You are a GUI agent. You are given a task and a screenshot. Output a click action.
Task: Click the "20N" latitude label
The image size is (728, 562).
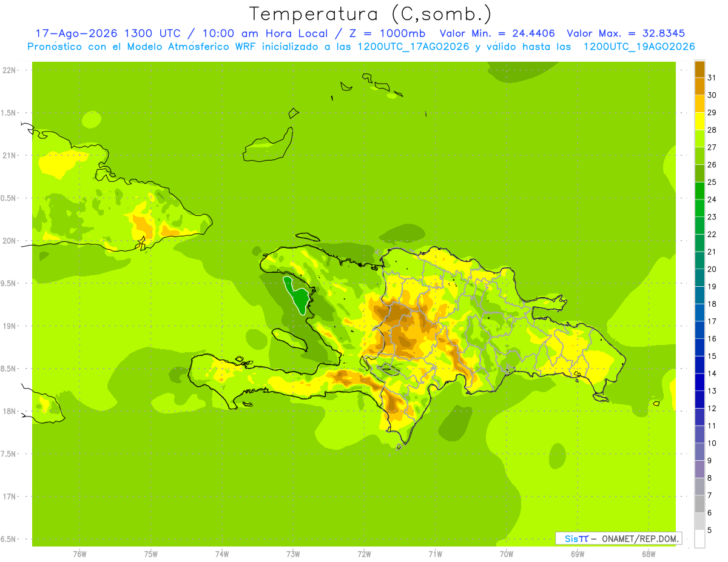click(9, 241)
